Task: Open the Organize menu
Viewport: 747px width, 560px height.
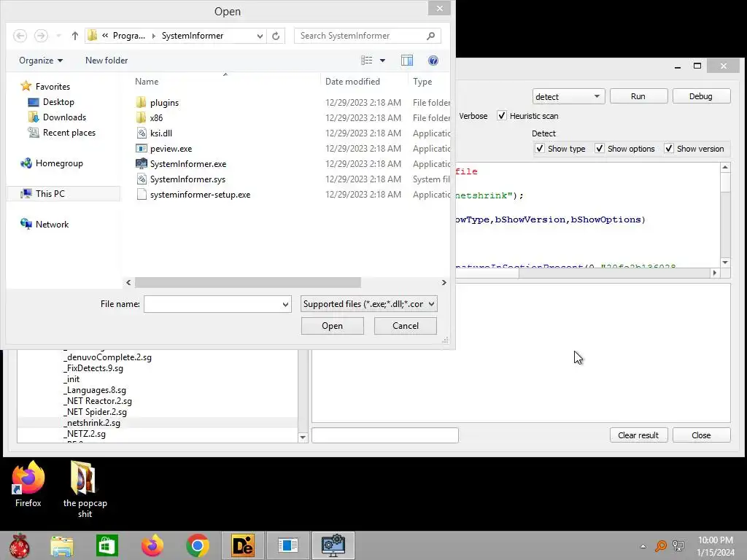Action: pyautogui.click(x=41, y=61)
